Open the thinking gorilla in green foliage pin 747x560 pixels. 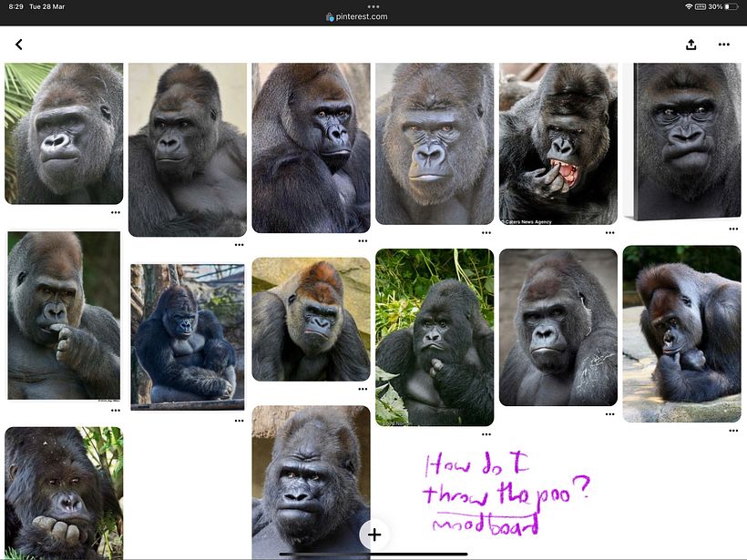pyautogui.click(x=435, y=337)
